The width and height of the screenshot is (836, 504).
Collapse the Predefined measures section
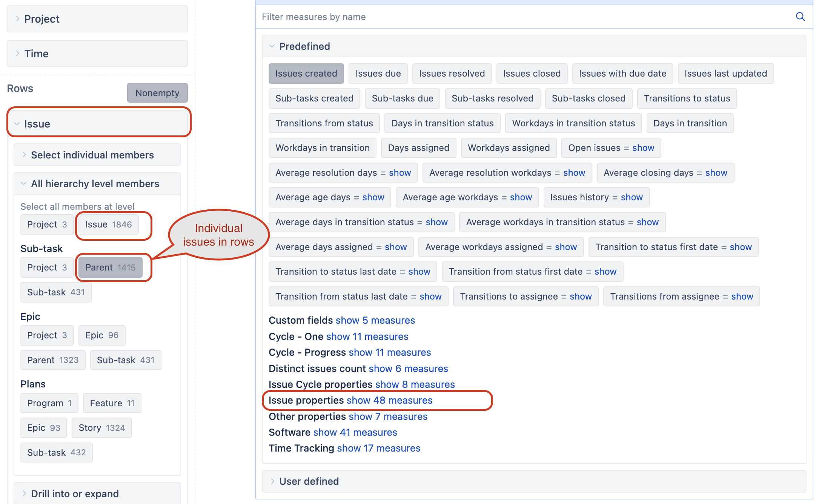304,46
